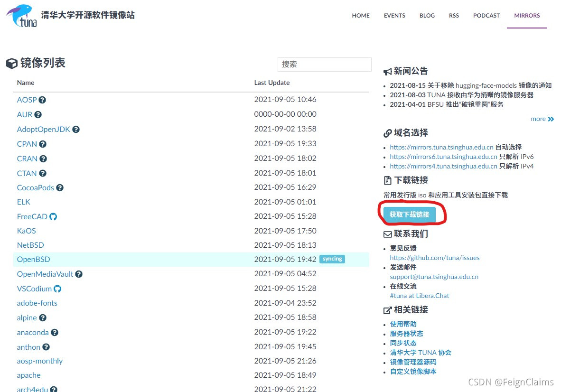This screenshot has width=561, height=392.
Task: Click support@tuna.tsinghua.edu.cn email link
Action: [434, 277]
